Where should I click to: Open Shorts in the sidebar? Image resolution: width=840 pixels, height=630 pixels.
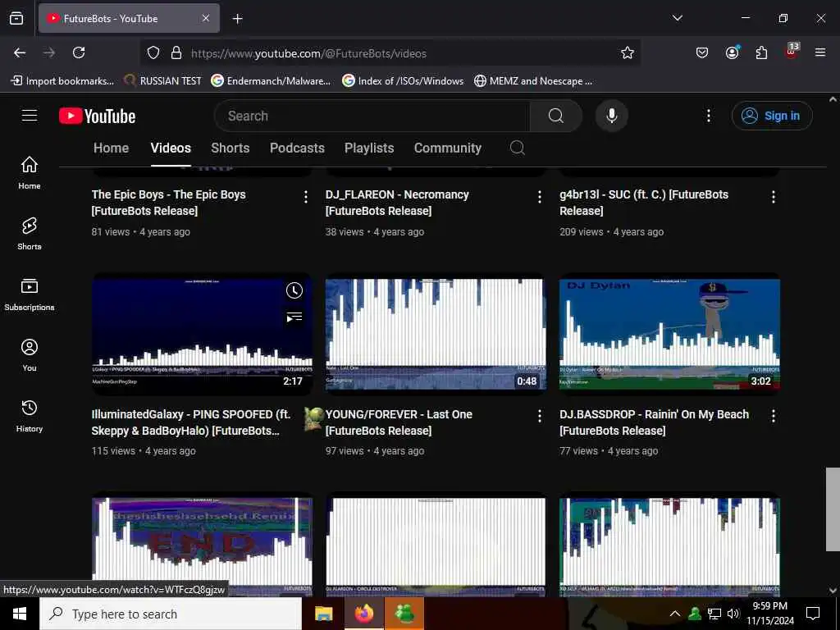[x=30, y=234]
